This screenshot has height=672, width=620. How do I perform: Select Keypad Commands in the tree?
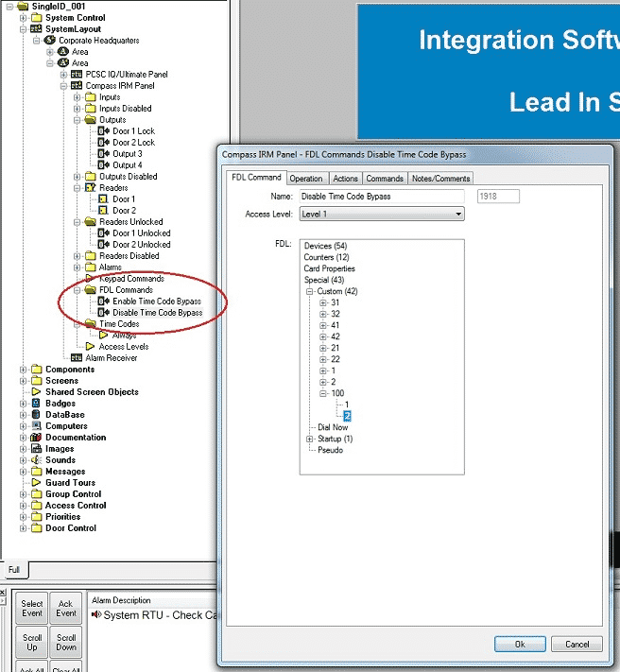[131, 279]
